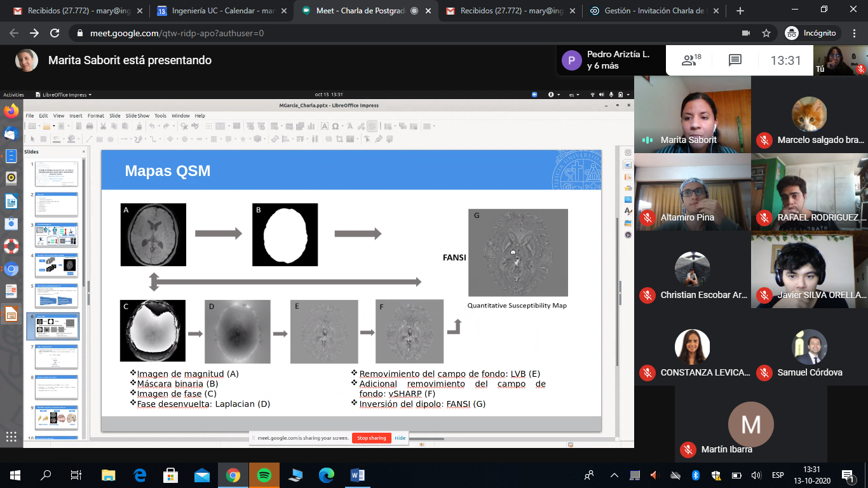Close the Meet Charla de Postgrado tab
The height and width of the screenshot is (488, 868).
tap(429, 11)
